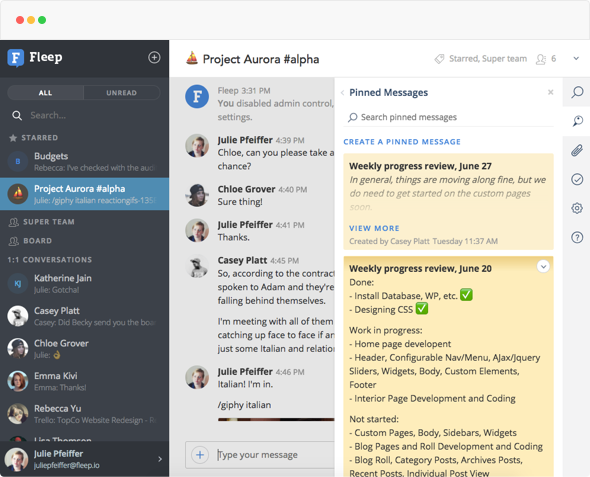Open search in right sidebar
The width and height of the screenshot is (590, 477).
click(577, 92)
